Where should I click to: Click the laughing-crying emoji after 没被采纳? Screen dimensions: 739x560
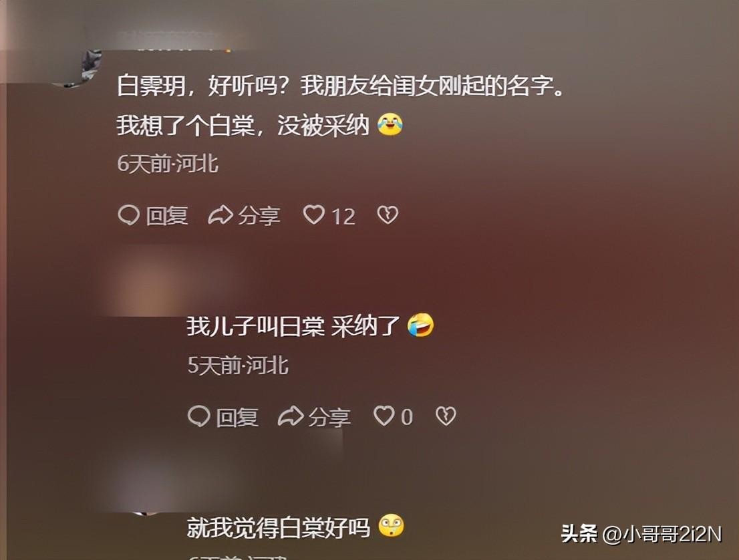(390, 124)
